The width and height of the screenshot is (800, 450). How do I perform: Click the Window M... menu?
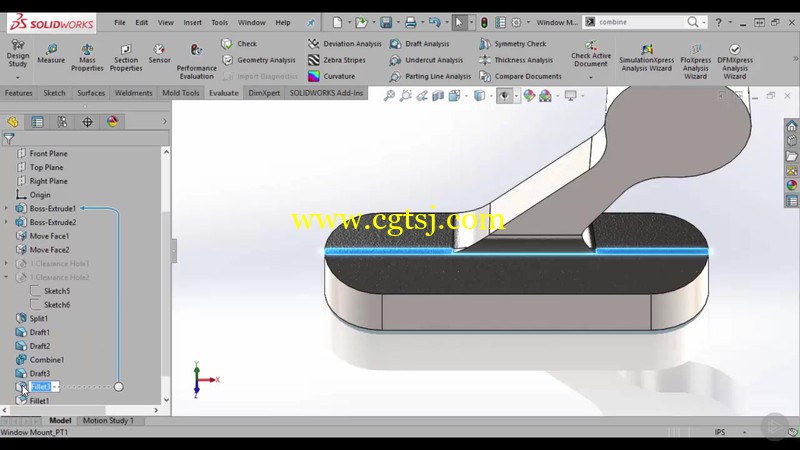point(557,22)
